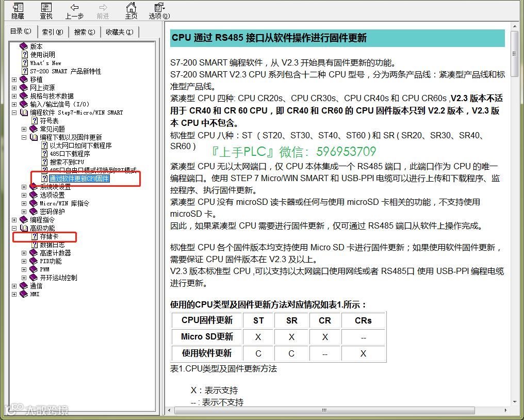Collapse the 高级功能 tree node

tap(14, 229)
